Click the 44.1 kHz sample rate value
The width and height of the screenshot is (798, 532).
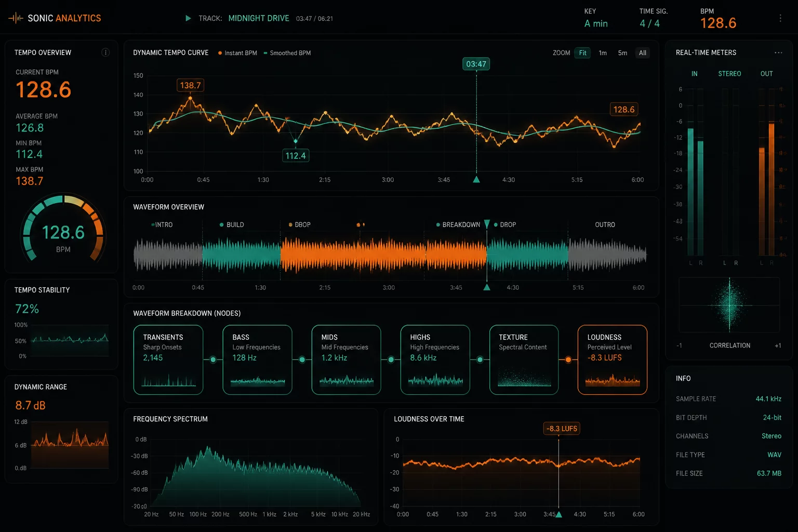(768, 399)
